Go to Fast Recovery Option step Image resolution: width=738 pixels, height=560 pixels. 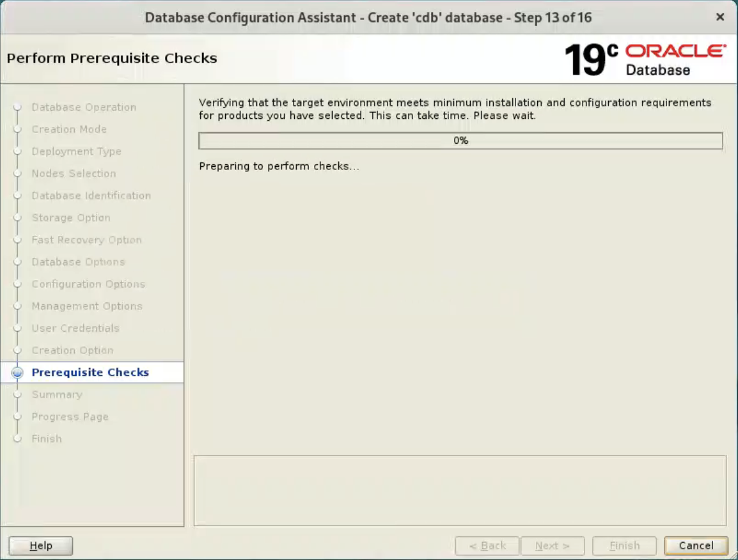click(x=86, y=240)
